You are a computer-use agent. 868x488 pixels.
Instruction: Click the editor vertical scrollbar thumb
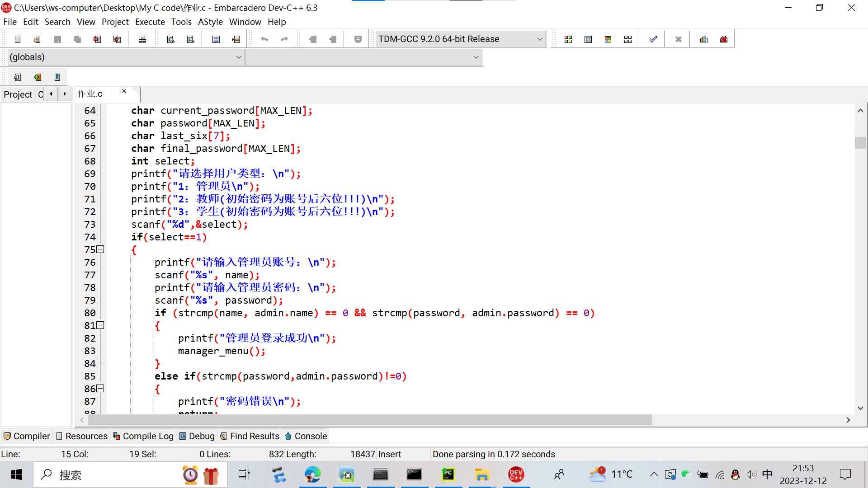[860, 142]
